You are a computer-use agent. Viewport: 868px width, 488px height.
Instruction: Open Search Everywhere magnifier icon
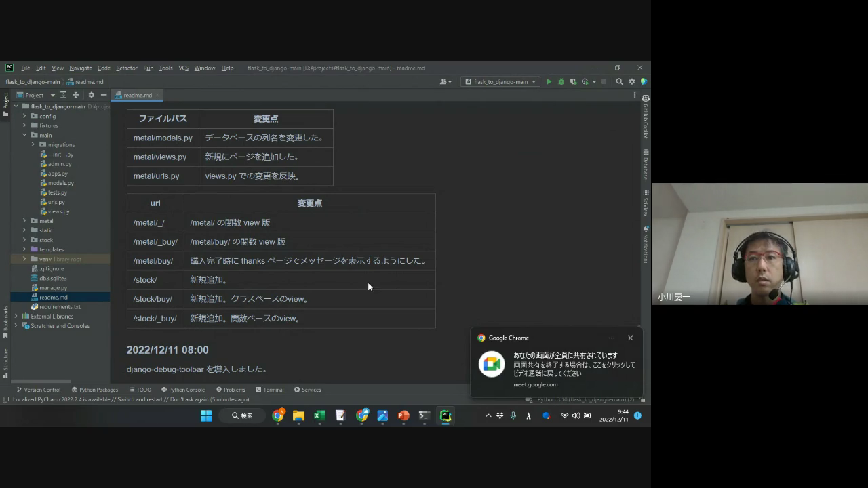(619, 82)
